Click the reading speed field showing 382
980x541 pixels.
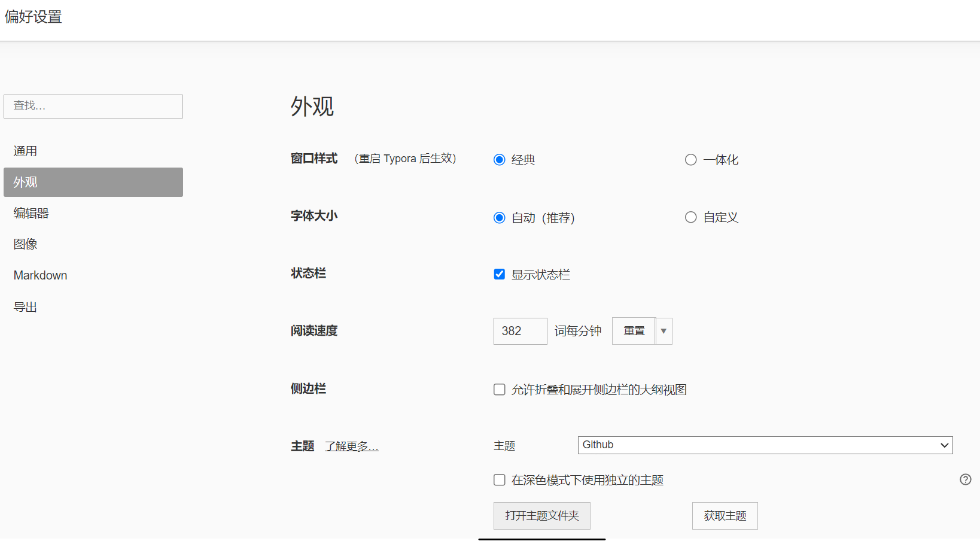pos(521,331)
